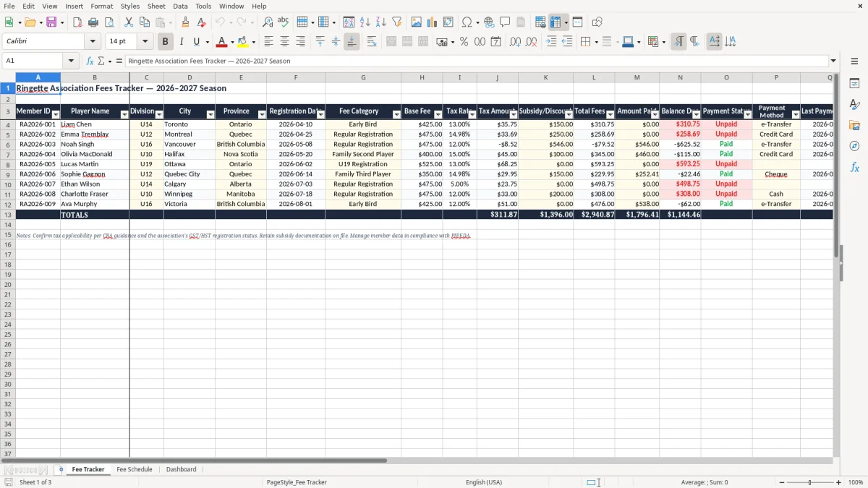Open the Data menu
The height and width of the screenshot is (488, 868).
pyautogui.click(x=180, y=6)
